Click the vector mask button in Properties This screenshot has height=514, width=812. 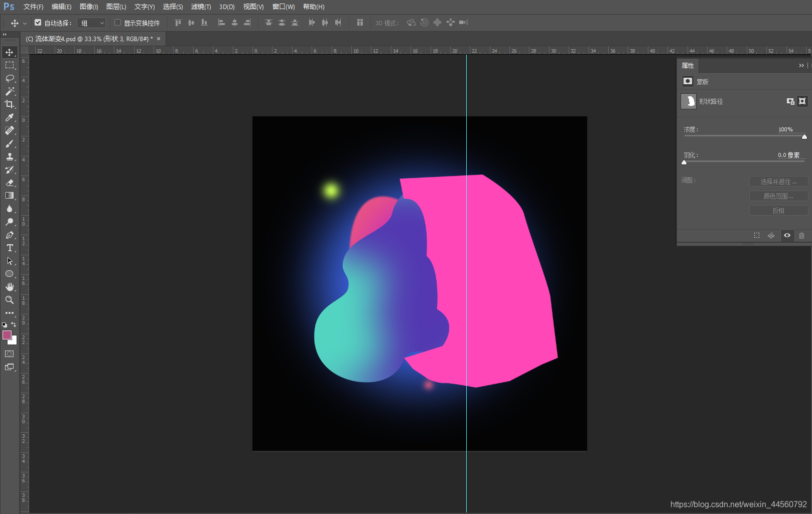[802, 101]
